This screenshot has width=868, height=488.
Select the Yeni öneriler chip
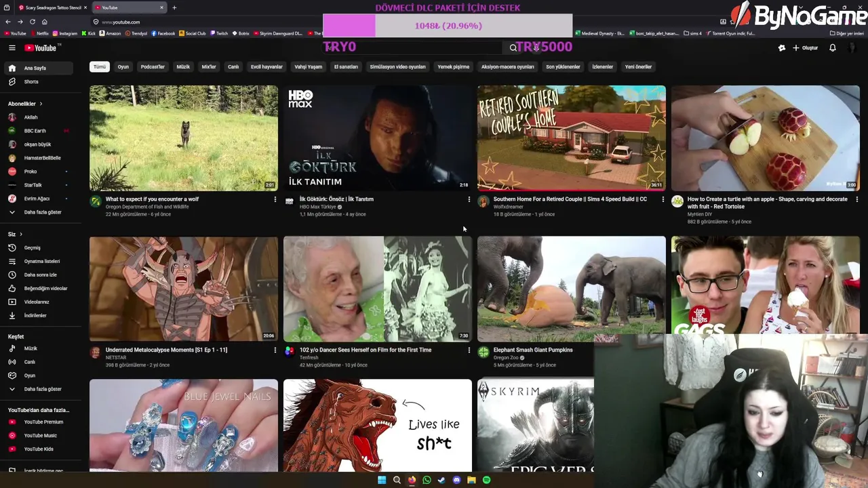(638, 66)
